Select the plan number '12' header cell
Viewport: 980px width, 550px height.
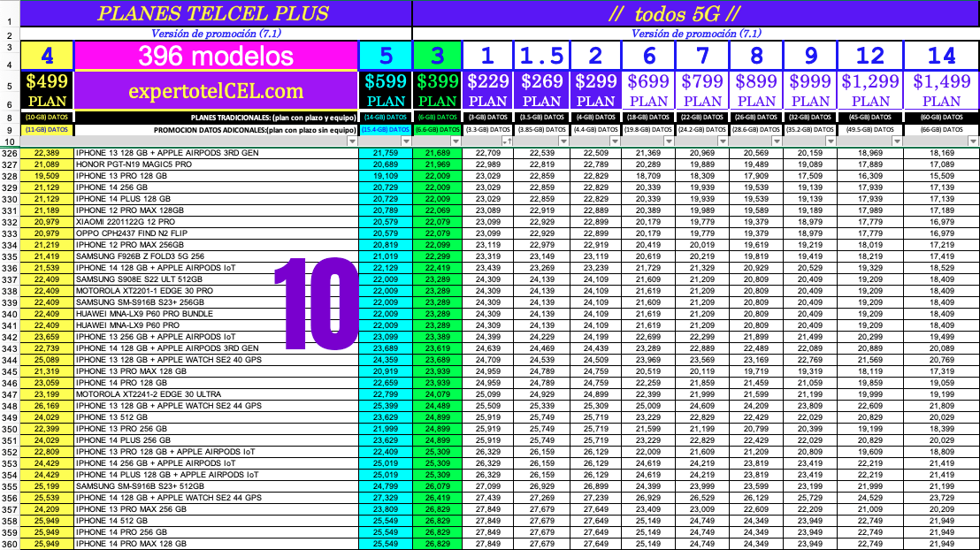point(870,57)
